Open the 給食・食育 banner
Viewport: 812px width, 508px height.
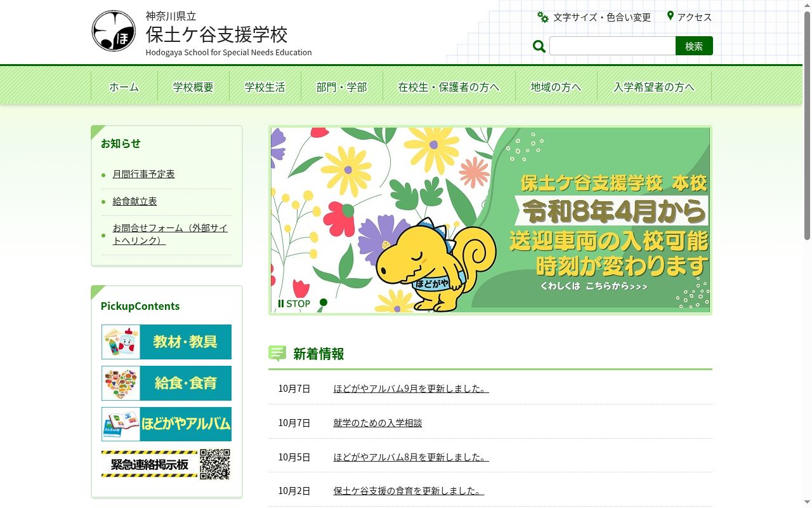pos(166,383)
